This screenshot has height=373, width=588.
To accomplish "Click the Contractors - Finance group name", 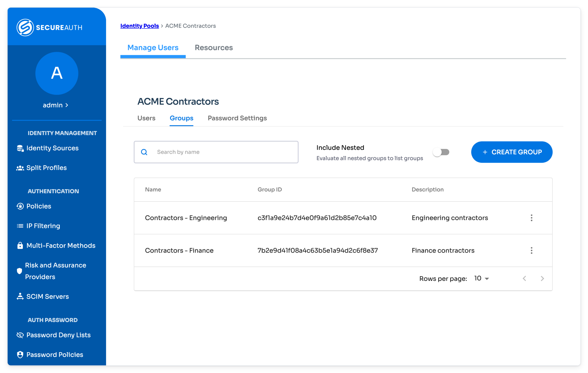I will click(179, 251).
